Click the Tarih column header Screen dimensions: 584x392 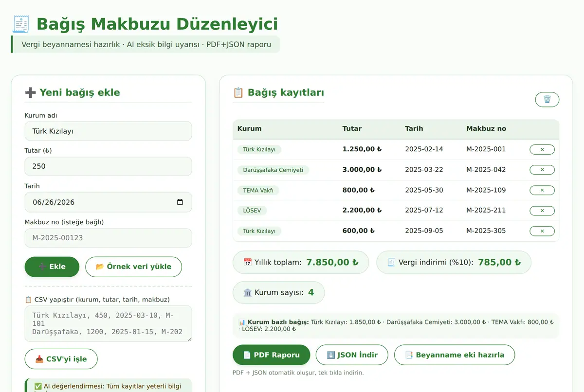414,129
